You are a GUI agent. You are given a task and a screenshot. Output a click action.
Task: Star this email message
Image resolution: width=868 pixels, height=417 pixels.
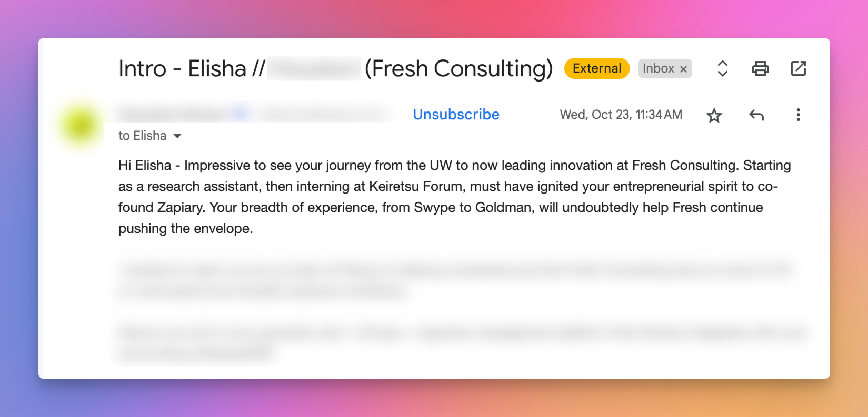[x=714, y=115]
